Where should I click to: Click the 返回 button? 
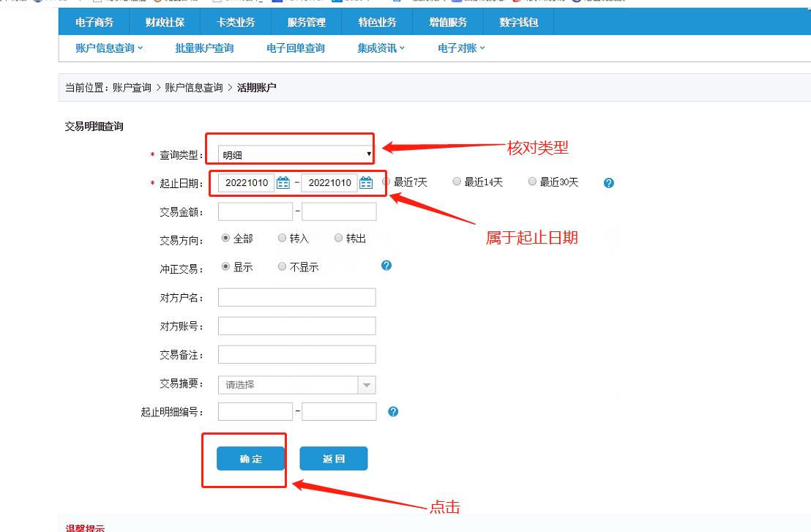[x=334, y=459]
